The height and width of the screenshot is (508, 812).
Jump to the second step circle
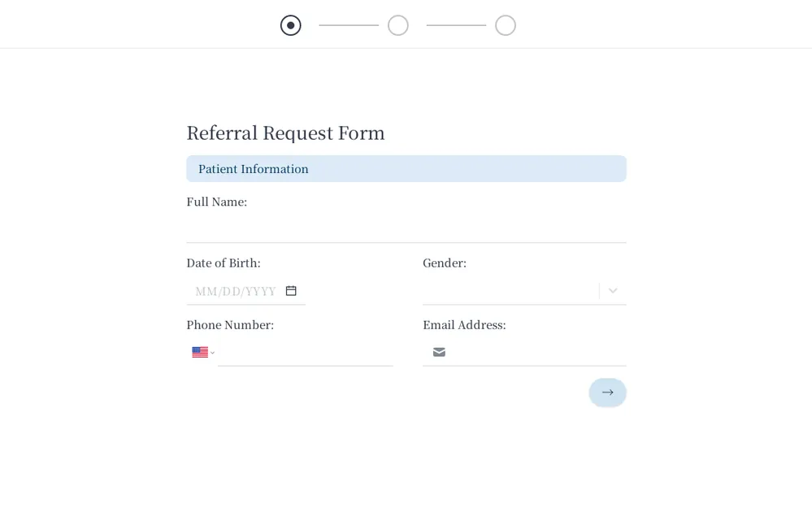click(398, 26)
